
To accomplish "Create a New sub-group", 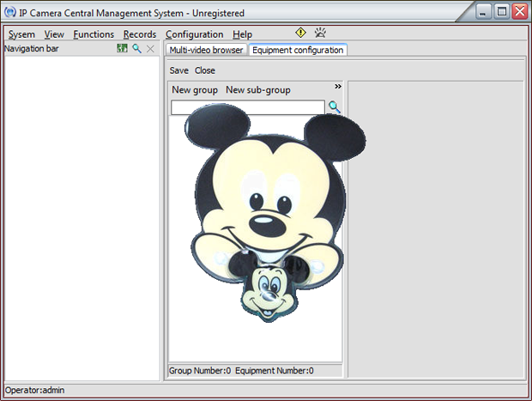I will coord(258,90).
